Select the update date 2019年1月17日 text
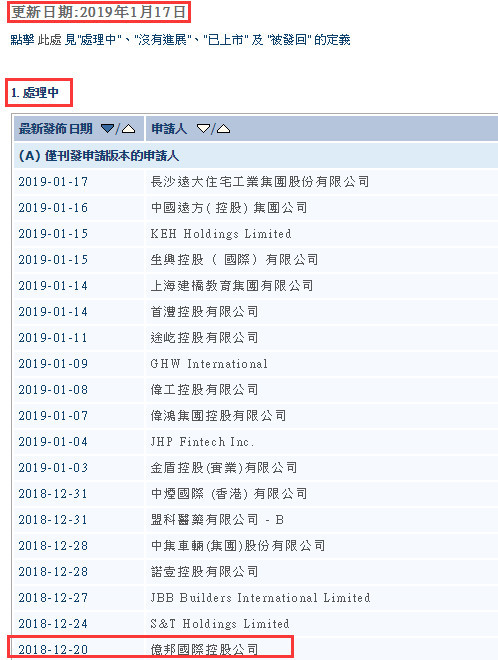The height and width of the screenshot is (660, 498). [x=133, y=12]
